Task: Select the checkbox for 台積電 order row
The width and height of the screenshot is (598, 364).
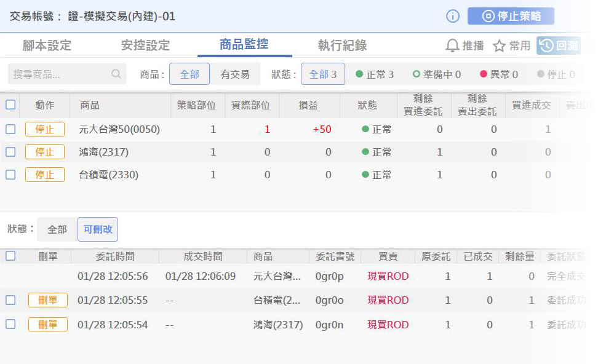Action: [x=10, y=300]
